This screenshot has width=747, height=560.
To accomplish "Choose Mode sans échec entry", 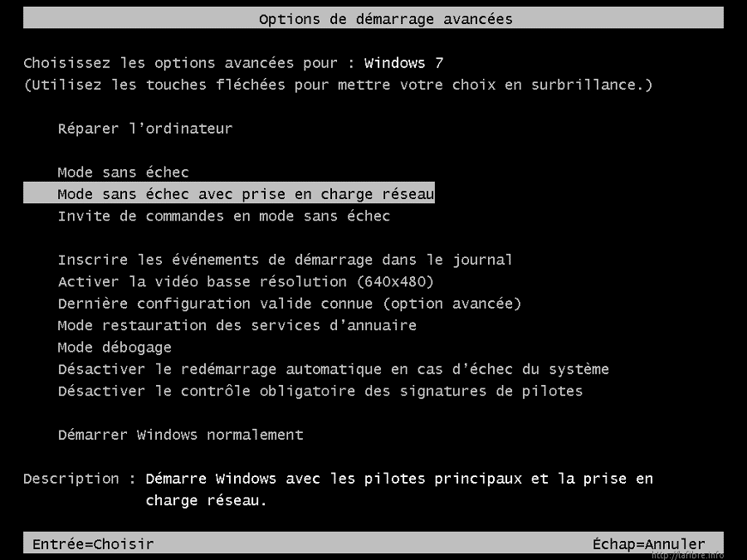I will coord(124,172).
